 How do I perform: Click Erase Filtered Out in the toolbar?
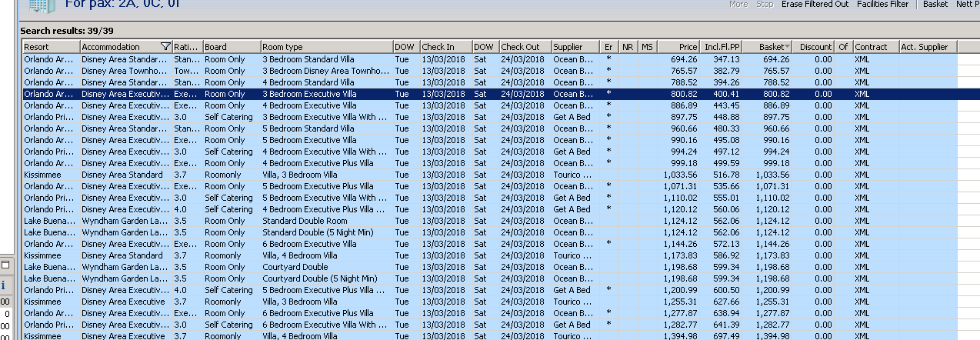(x=815, y=5)
